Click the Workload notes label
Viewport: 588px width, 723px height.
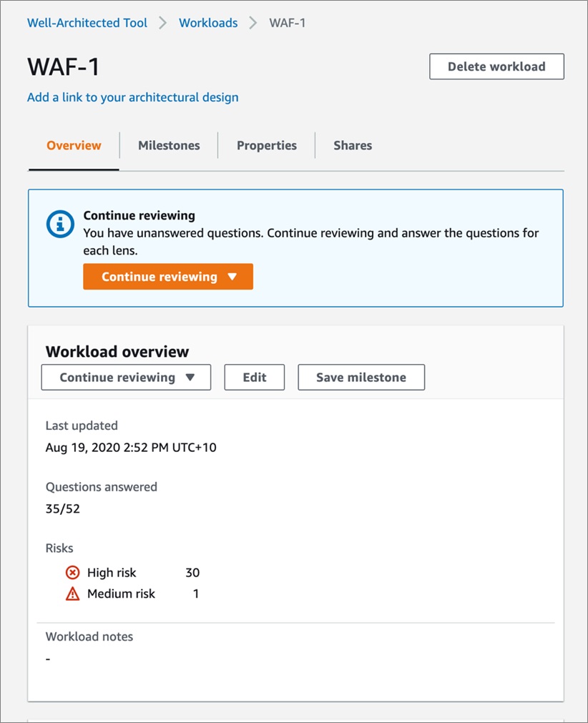coord(89,636)
